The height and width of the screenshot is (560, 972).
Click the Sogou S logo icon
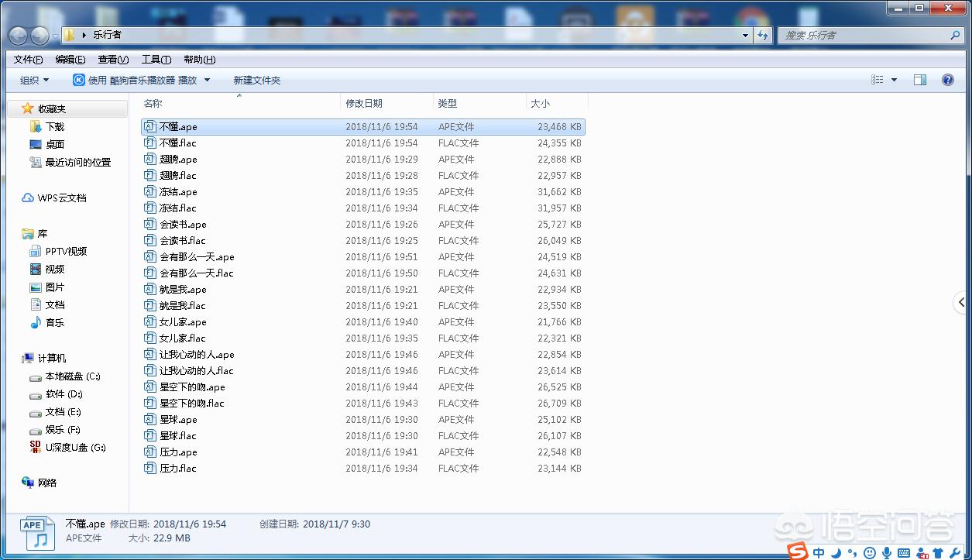pyautogui.click(x=798, y=551)
